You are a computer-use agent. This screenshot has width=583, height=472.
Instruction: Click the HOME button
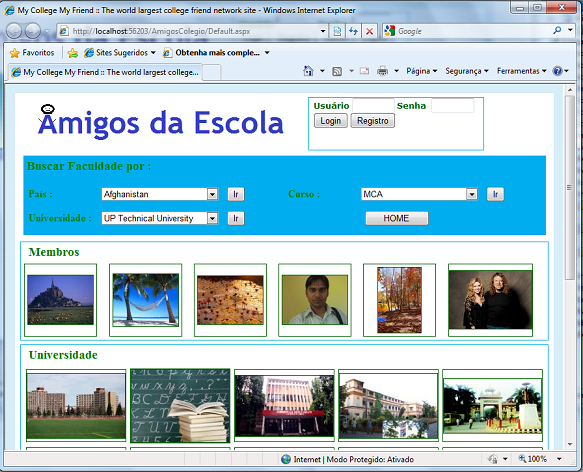click(397, 218)
